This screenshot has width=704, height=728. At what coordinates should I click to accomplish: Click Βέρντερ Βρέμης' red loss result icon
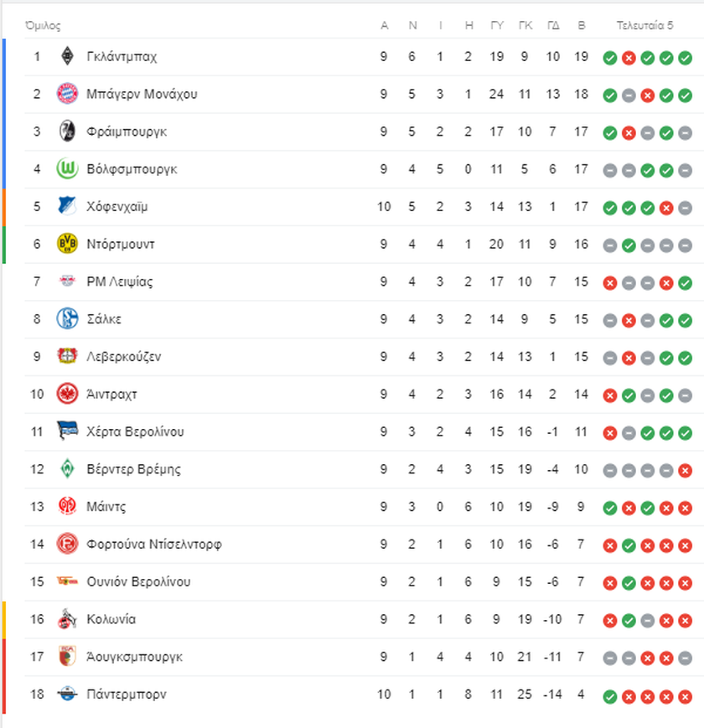[x=685, y=470]
